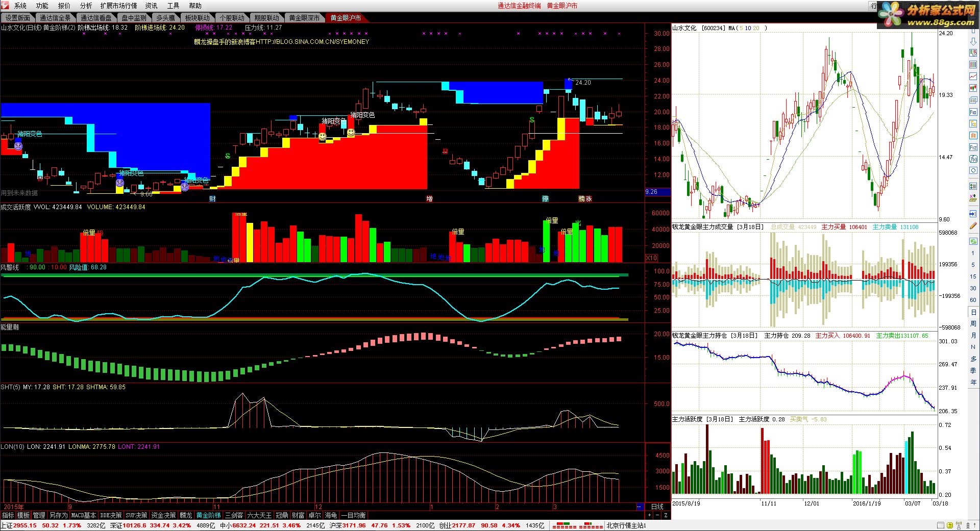Switch to 盘中监测 tab

[134, 18]
